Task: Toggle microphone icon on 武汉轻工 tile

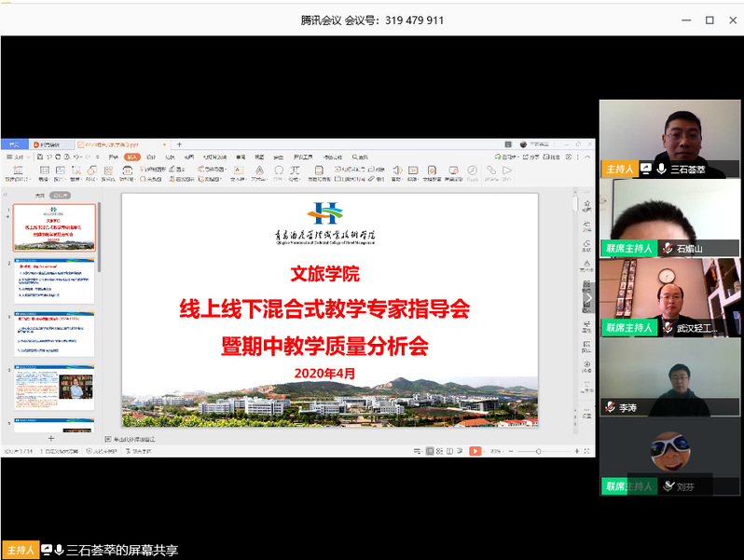Action: click(x=668, y=328)
